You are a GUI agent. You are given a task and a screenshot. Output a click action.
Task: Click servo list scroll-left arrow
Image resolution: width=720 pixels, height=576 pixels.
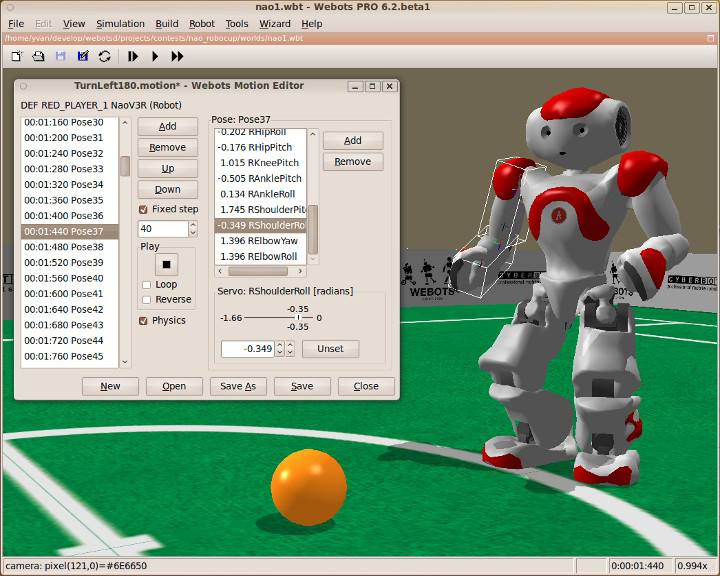220,271
